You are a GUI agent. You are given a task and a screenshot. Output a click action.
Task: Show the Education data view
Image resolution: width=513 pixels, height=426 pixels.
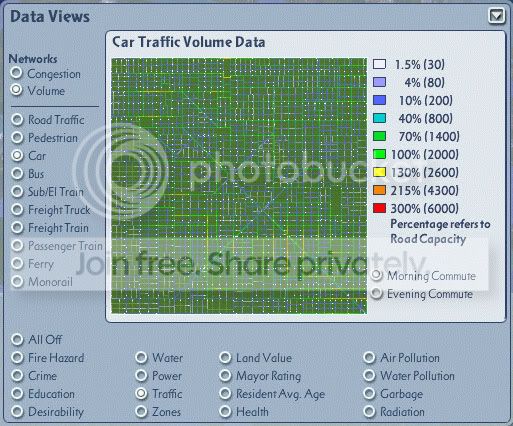(17, 393)
